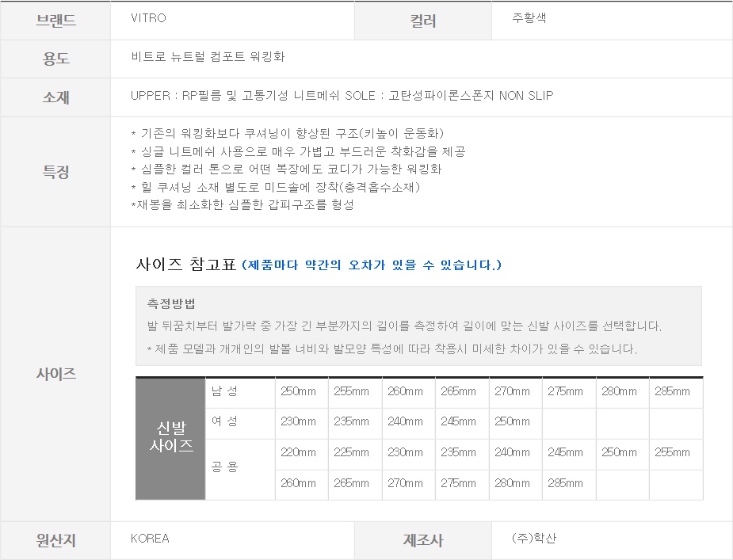Click the blue note about 약간의 오차
The image size is (733, 560).
[x=372, y=265]
